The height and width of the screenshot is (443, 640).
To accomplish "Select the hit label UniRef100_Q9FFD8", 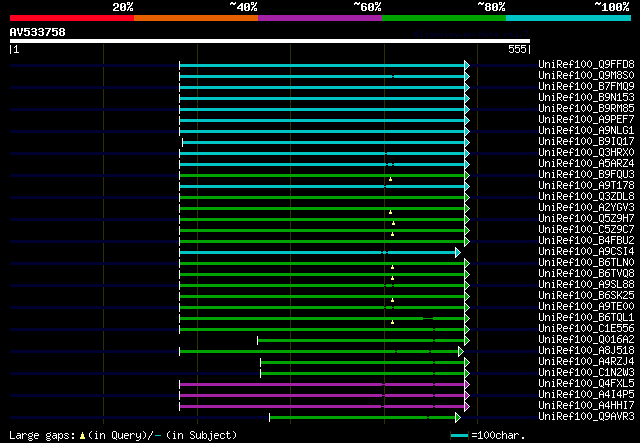I will [x=586, y=64].
